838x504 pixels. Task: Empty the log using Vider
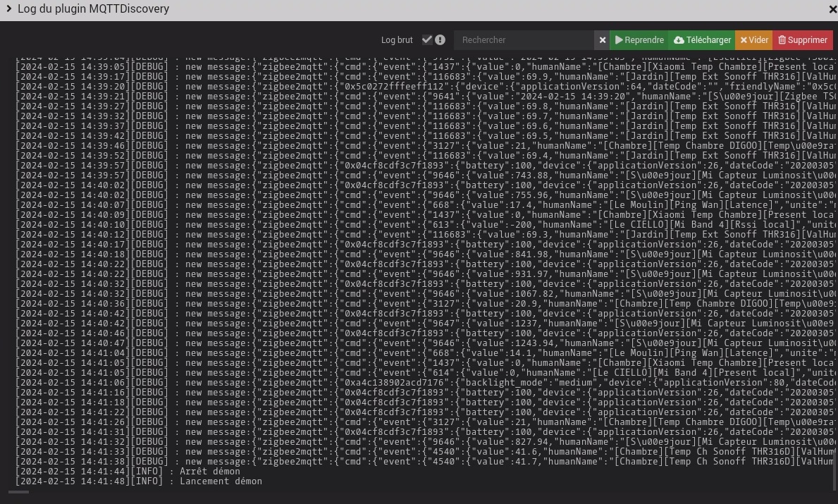click(x=754, y=40)
